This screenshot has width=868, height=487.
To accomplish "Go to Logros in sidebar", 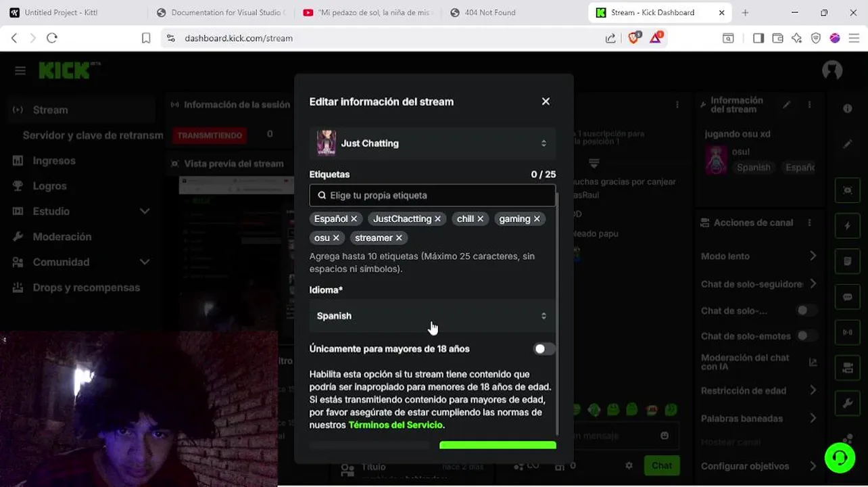I will [x=49, y=186].
